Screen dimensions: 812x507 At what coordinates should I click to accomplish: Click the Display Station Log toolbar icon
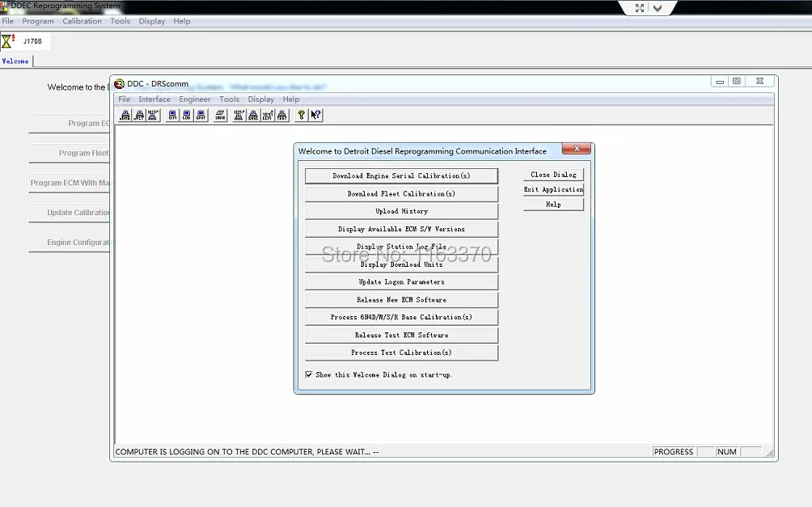tap(187, 115)
